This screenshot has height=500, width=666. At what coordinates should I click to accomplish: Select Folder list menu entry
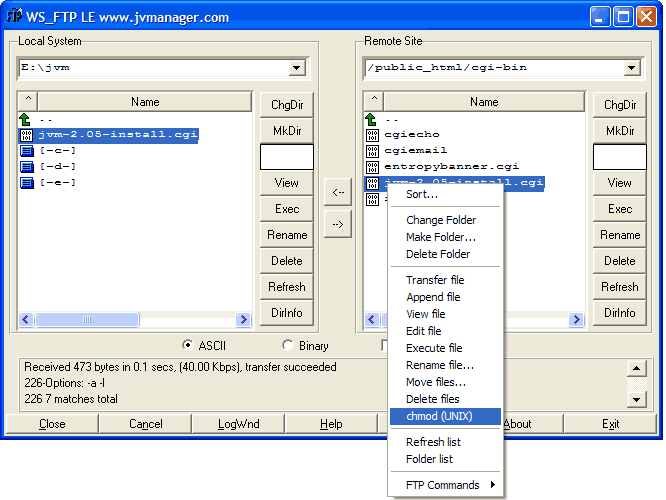pos(445,459)
